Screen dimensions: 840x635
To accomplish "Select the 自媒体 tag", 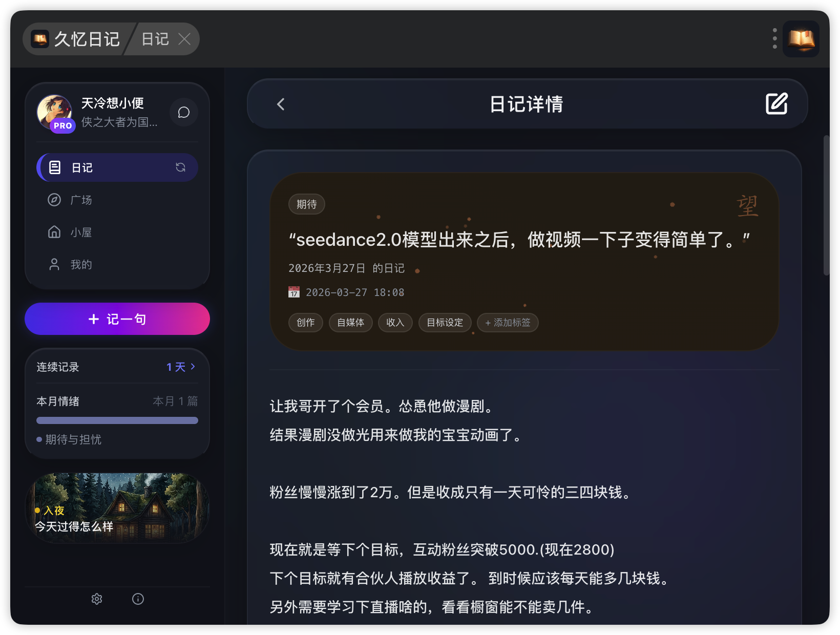I will point(351,323).
